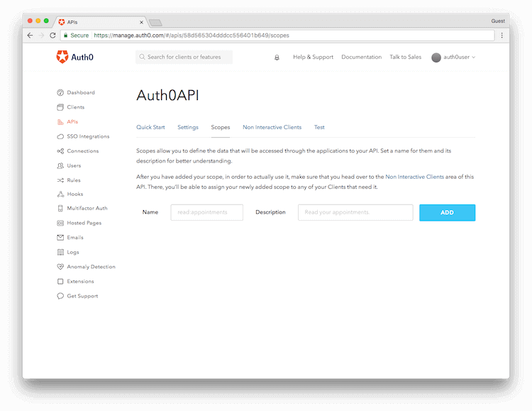The height and width of the screenshot is (411, 532).
Task: Click the Get Support chat bubble icon
Action: [60, 296]
